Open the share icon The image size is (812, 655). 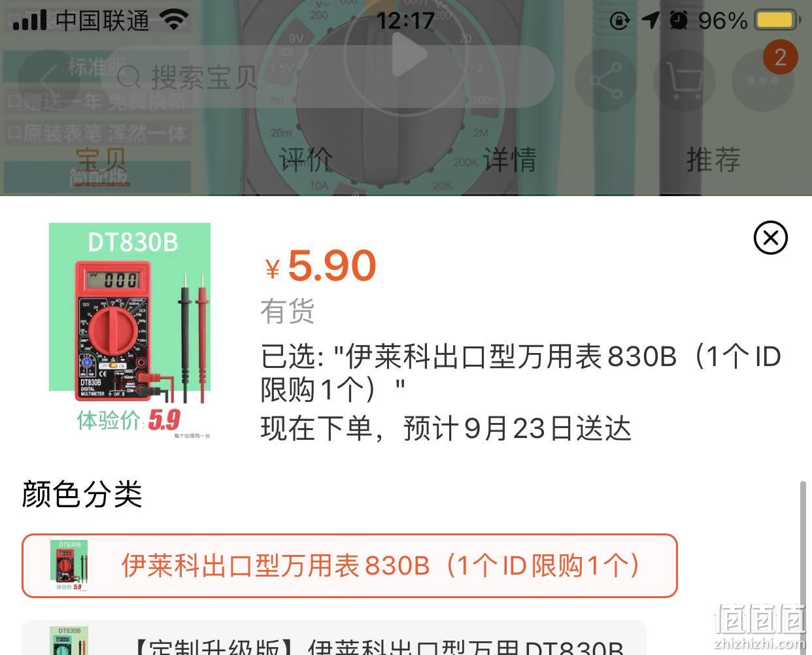coord(606,80)
